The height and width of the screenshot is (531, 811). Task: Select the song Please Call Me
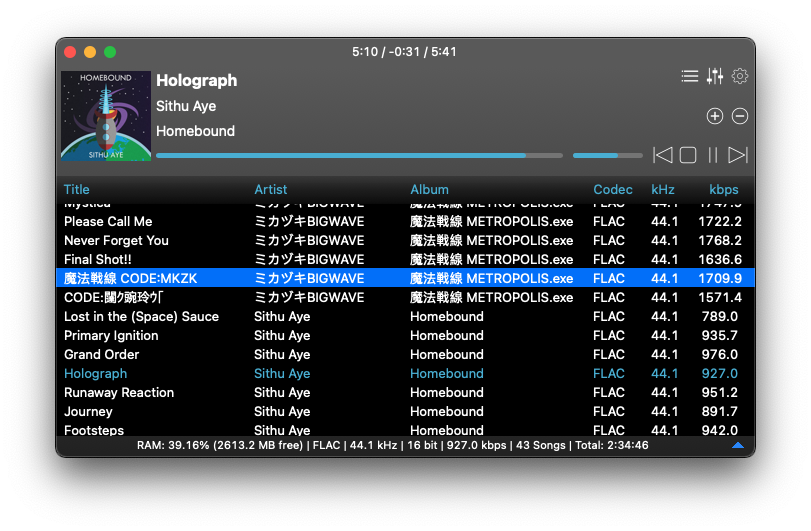[x=406, y=221]
